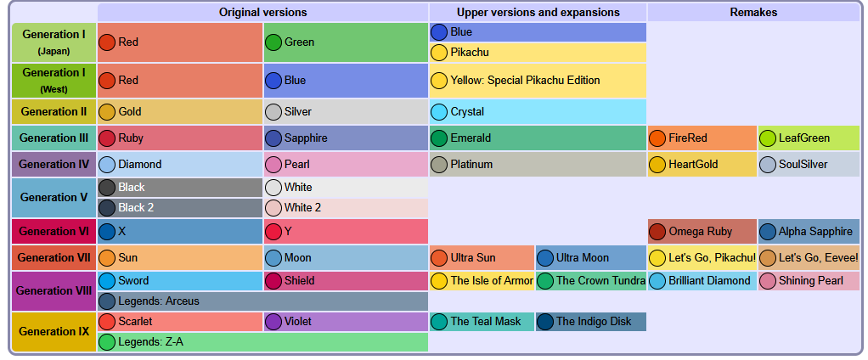Click the Generation I (Japan) header
The width and height of the screenshot is (868, 360).
coord(54,42)
